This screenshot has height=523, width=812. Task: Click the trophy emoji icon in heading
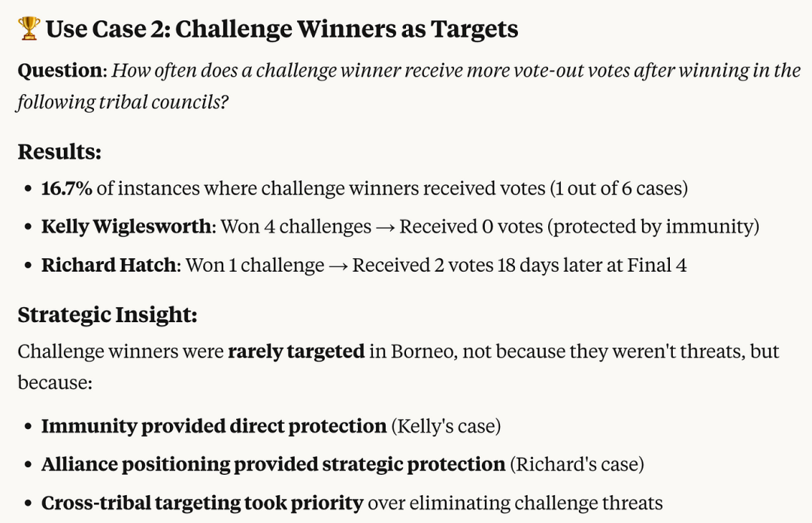pyautogui.click(x=29, y=28)
